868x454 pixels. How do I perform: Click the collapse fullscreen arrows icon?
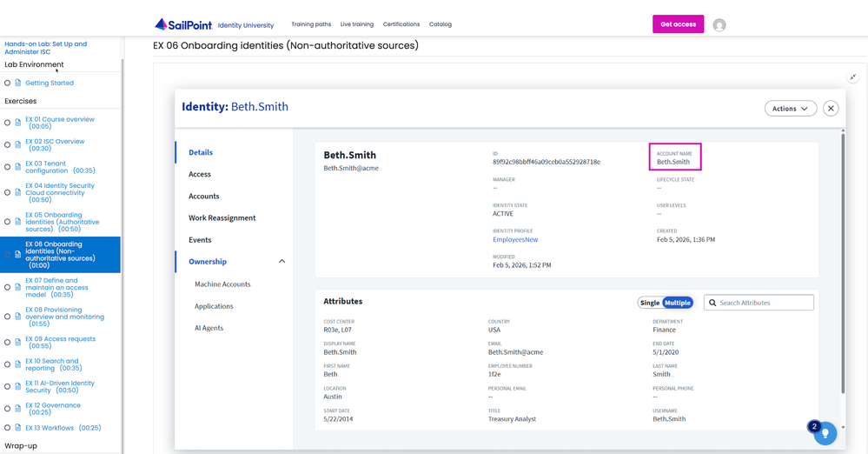[853, 77]
